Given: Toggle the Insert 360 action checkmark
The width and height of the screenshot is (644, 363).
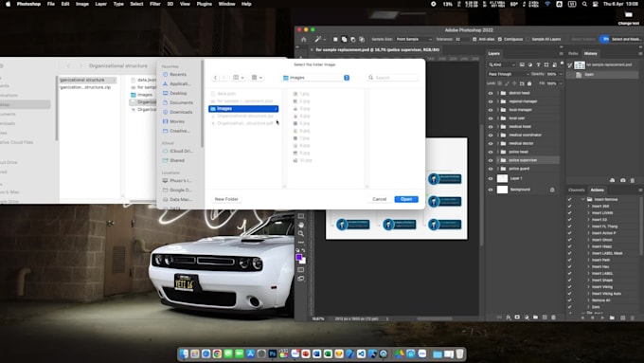Looking at the screenshot, I should pos(570,206).
